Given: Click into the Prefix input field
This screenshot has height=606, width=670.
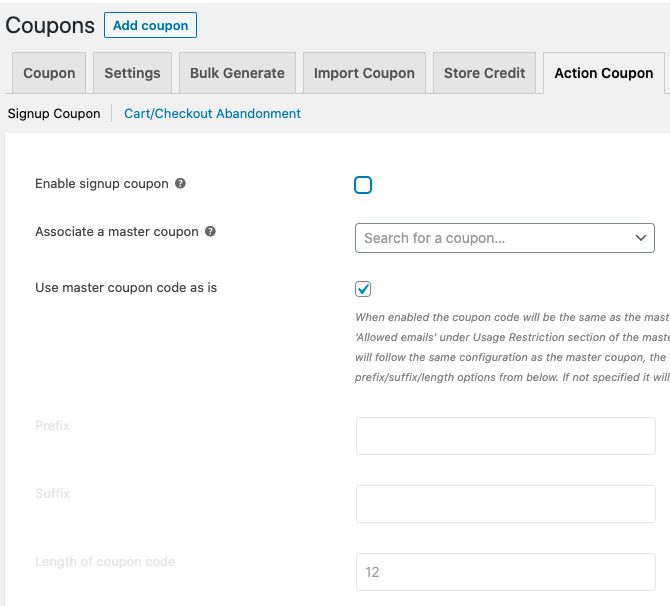Looking at the screenshot, I should tap(505, 436).
